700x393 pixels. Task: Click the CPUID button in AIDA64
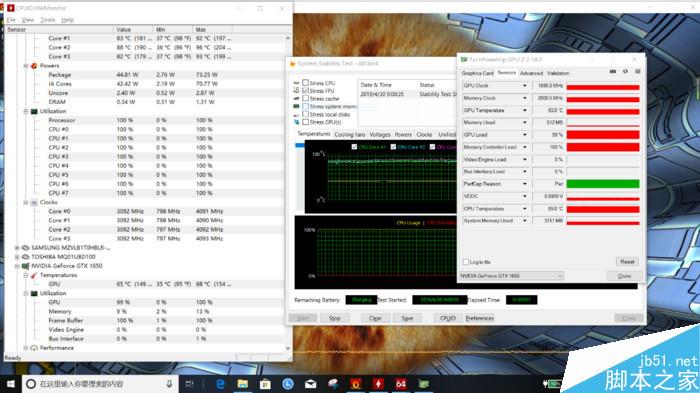click(x=448, y=318)
